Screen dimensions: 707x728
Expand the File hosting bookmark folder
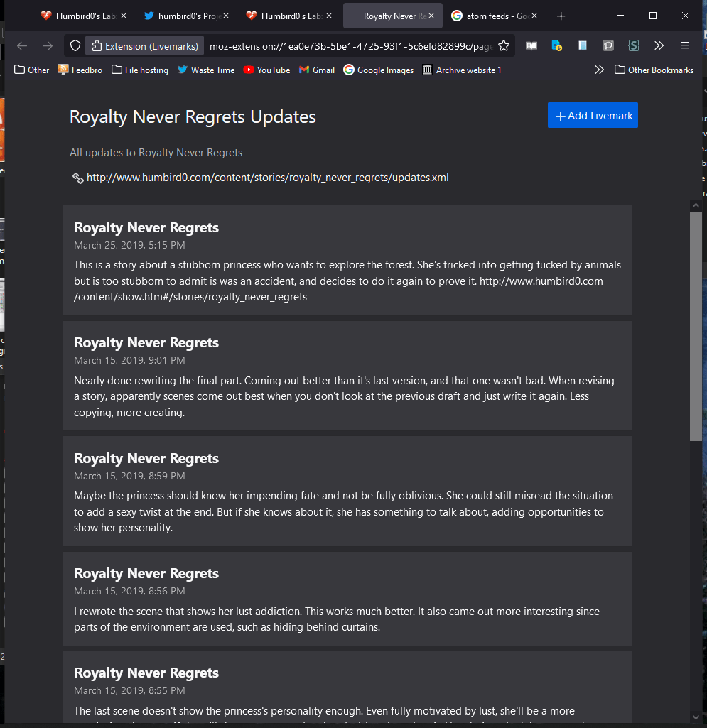139,70
